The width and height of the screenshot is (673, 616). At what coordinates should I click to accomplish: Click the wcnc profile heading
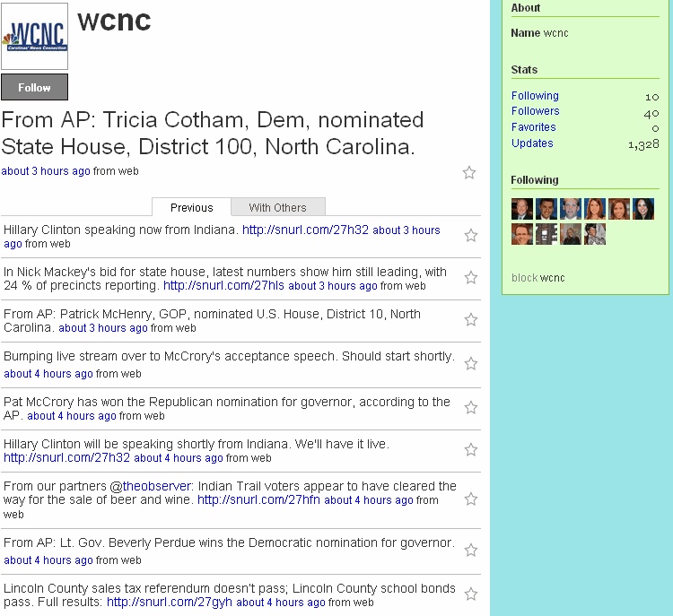click(x=114, y=21)
